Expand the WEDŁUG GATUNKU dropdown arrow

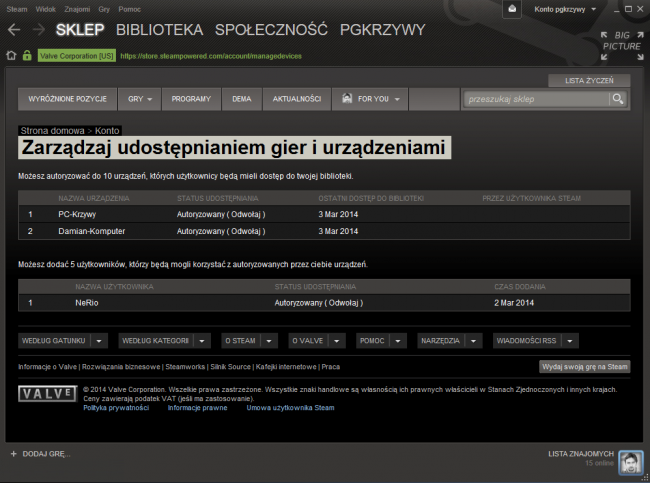pos(99,341)
